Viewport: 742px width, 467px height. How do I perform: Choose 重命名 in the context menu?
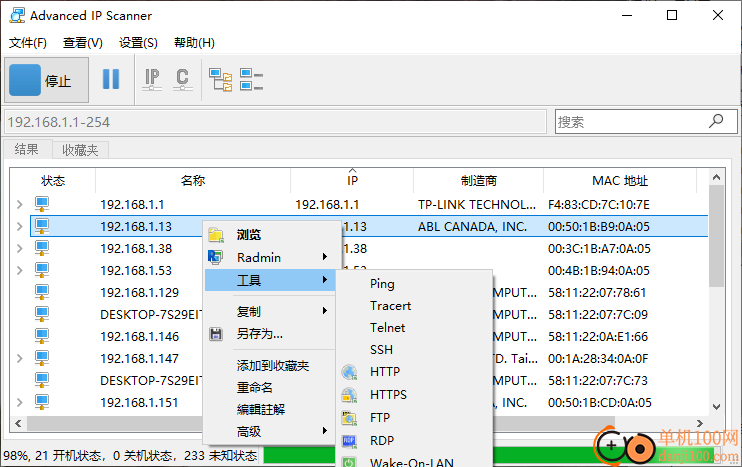tap(270, 388)
